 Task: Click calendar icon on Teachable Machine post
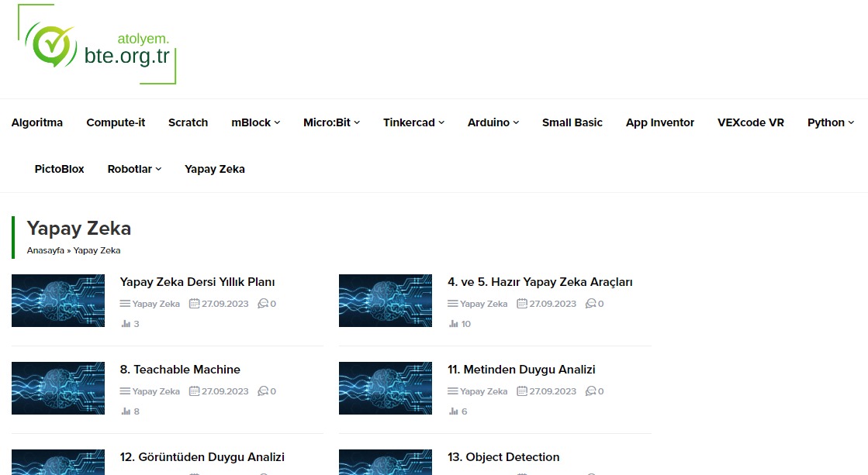coord(194,391)
